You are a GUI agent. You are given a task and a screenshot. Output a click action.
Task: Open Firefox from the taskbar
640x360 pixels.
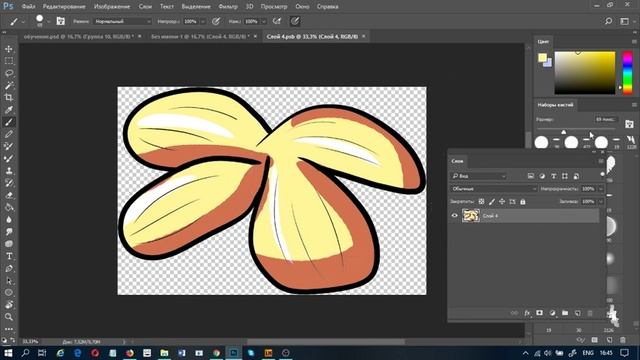[130, 353]
